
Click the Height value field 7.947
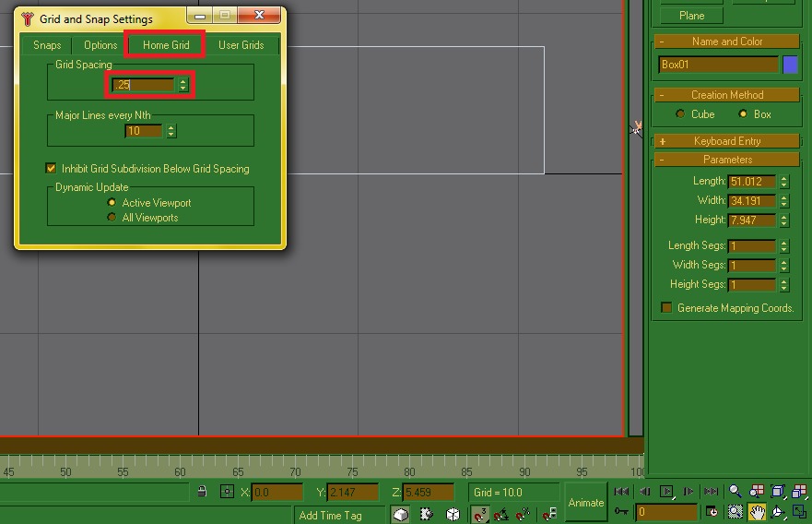click(751, 220)
